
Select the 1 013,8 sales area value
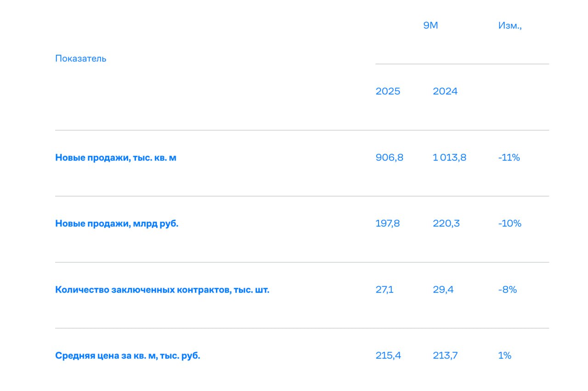point(449,158)
